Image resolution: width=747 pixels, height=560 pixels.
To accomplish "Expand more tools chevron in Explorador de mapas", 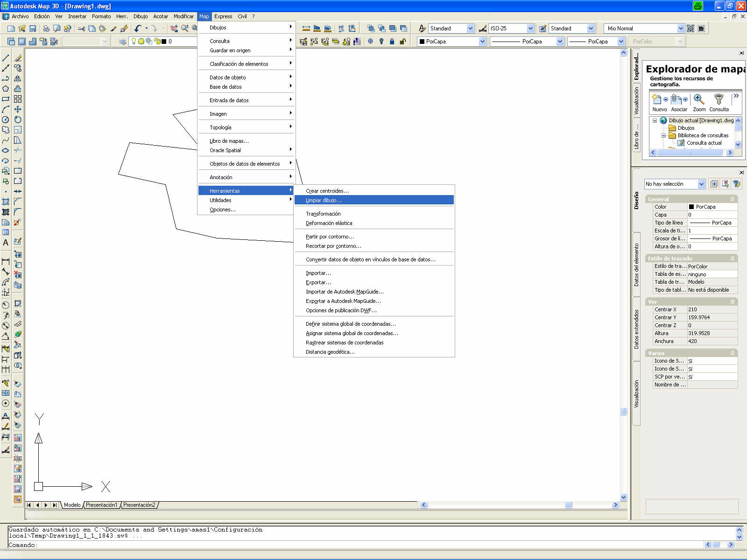I will pyautogui.click(x=736, y=96).
